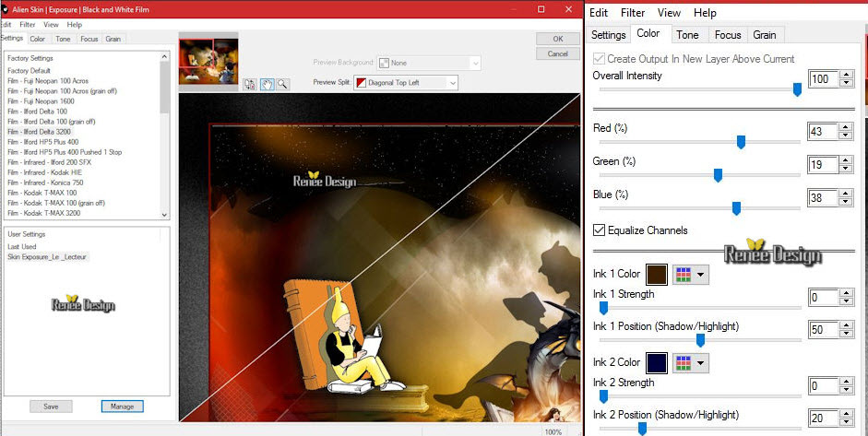This screenshot has width=868, height=436.
Task: Click the Red percentage slider handle
Action: click(741, 142)
